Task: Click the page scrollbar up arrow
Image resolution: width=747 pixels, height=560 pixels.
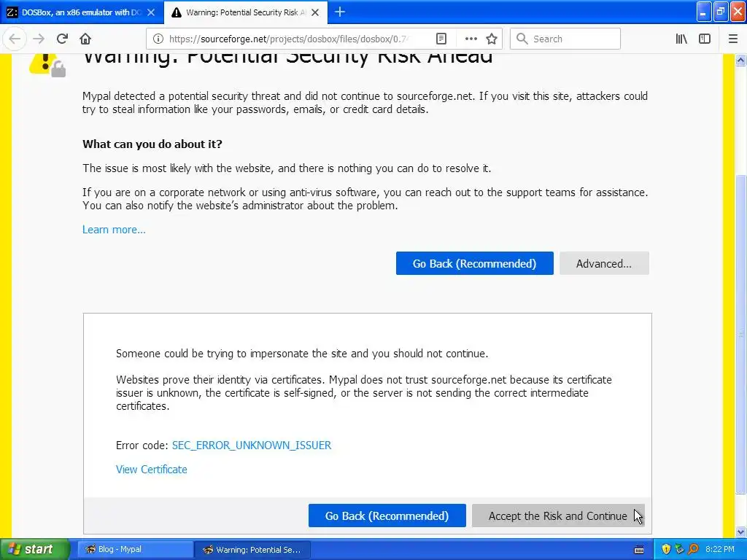Action: [741, 60]
